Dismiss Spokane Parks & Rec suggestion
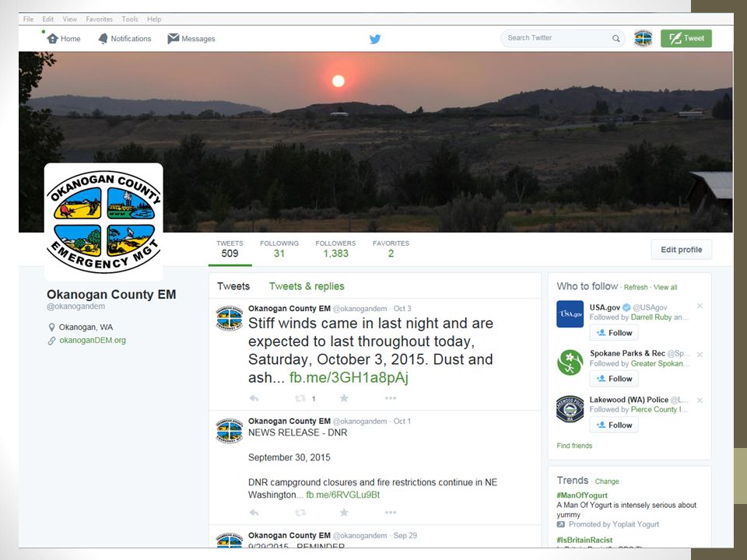The height and width of the screenshot is (560, 747). tap(700, 355)
